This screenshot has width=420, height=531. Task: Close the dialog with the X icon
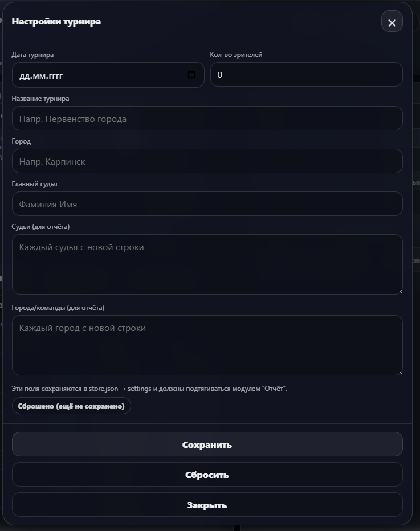coord(392,22)
